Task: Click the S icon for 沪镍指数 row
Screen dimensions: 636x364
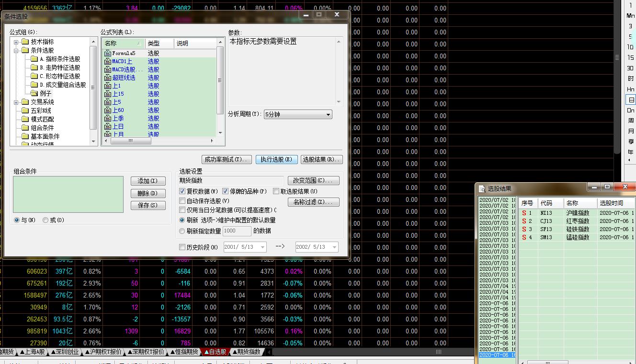Action: 524,213
